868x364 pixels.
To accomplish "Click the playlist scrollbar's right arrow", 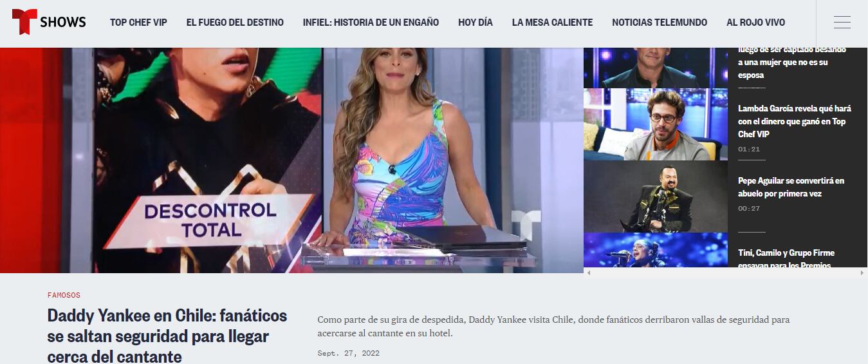I will tap(862, 273).
